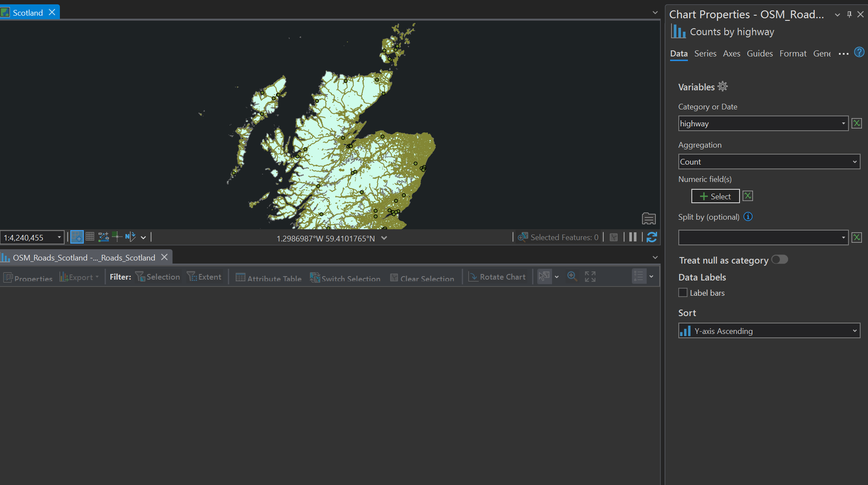
Task: Open the Split by dropdown
Action: pos(763,238)
